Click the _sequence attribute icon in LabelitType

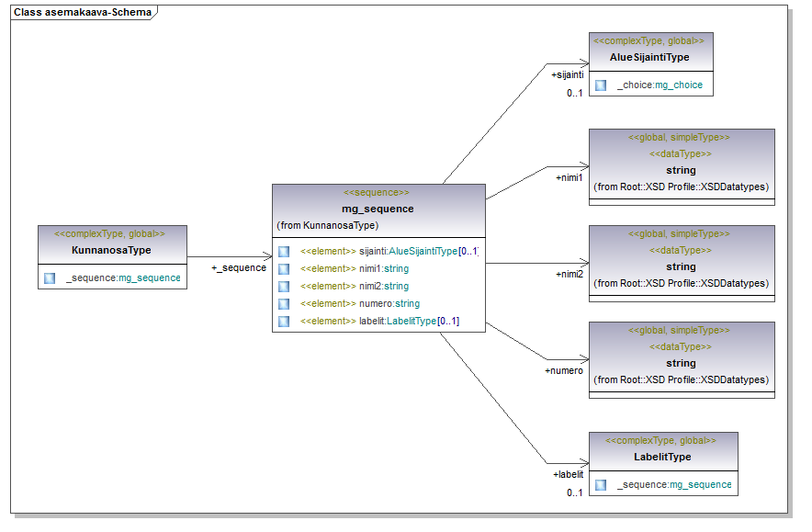point(601,484)
